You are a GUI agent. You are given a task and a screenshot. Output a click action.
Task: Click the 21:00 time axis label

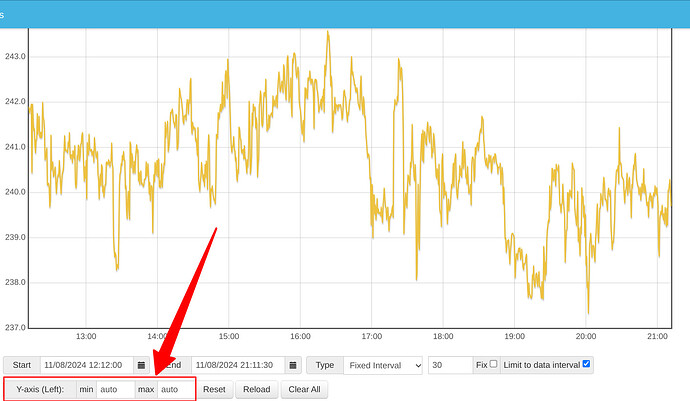point(657,336)
